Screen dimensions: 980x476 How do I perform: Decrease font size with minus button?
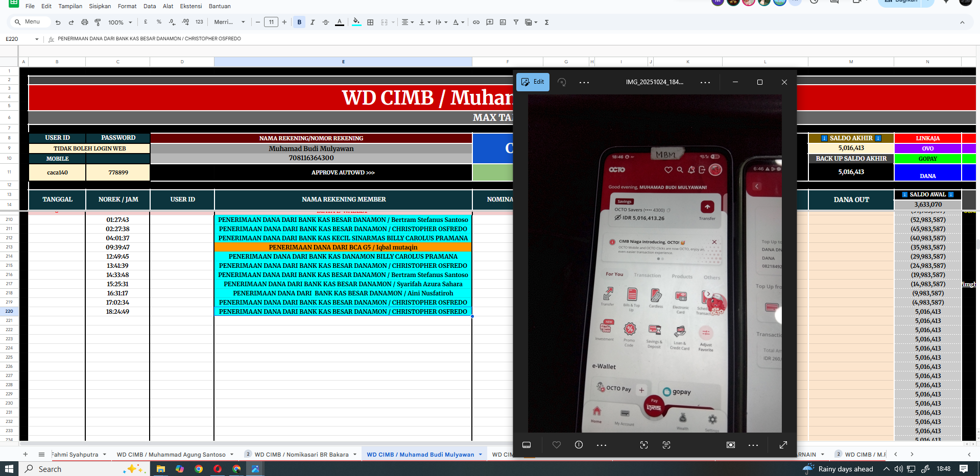[258, 22]
